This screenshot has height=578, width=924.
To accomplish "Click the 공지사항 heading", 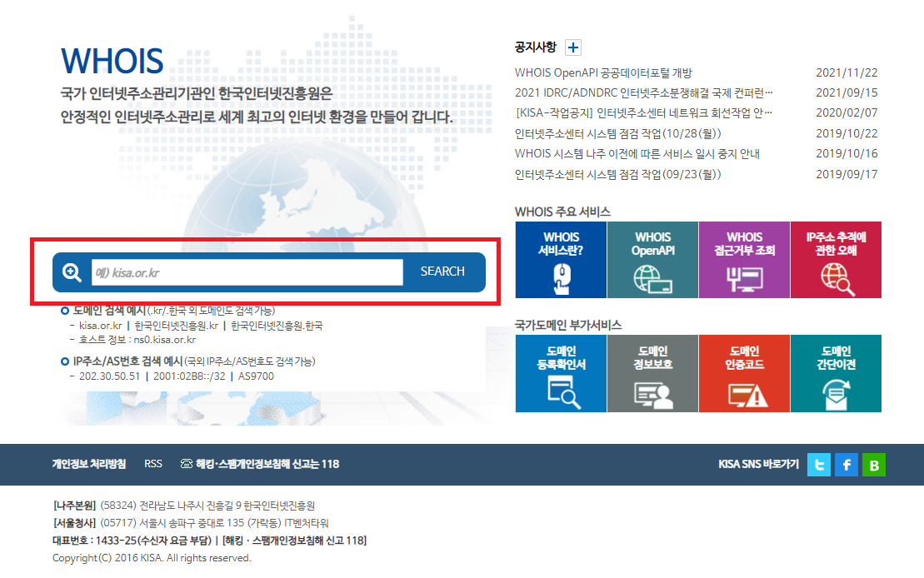I will point(535,47).
